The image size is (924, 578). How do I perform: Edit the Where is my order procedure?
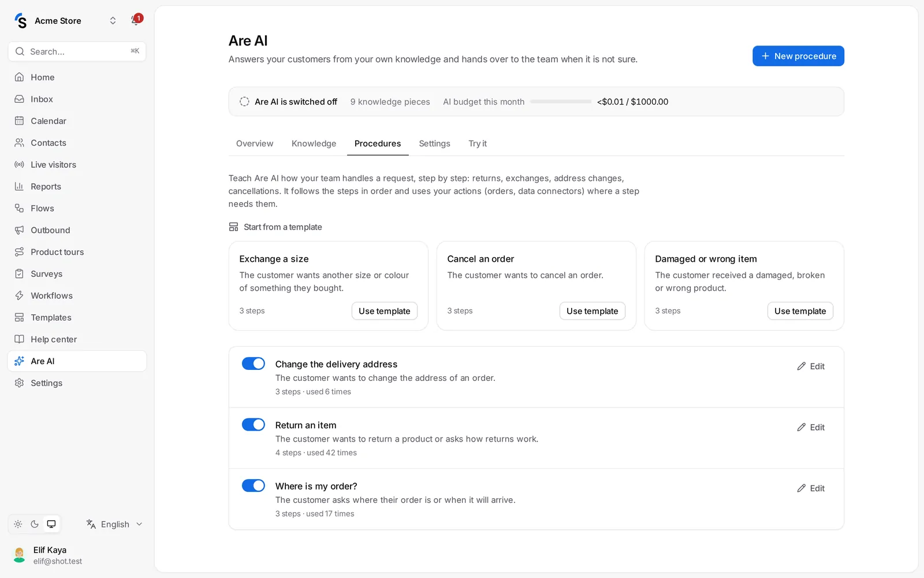tap(811, 488)
